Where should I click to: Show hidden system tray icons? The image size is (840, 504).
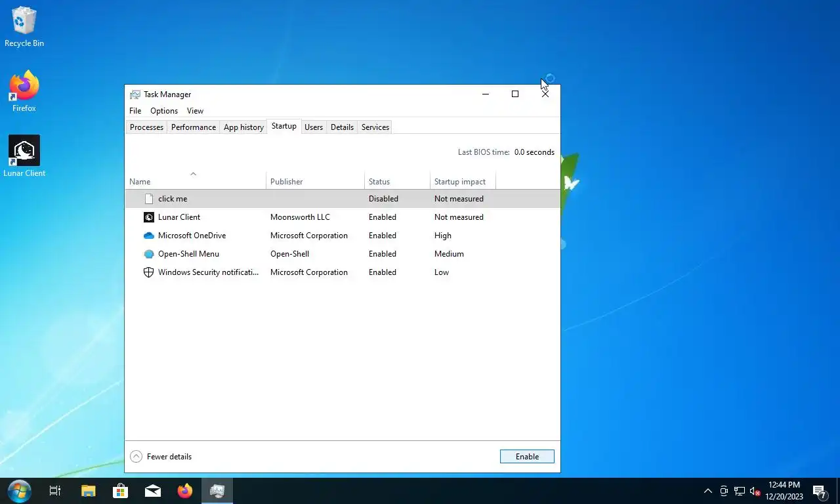coord(707,491)
